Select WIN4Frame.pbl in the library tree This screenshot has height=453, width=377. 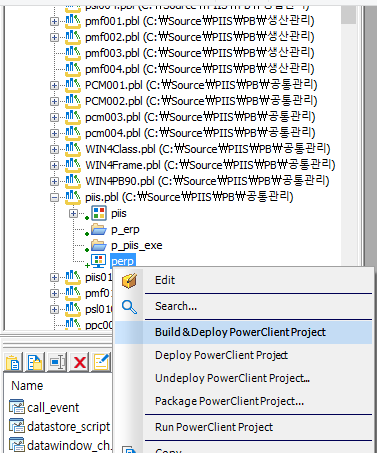210,165
